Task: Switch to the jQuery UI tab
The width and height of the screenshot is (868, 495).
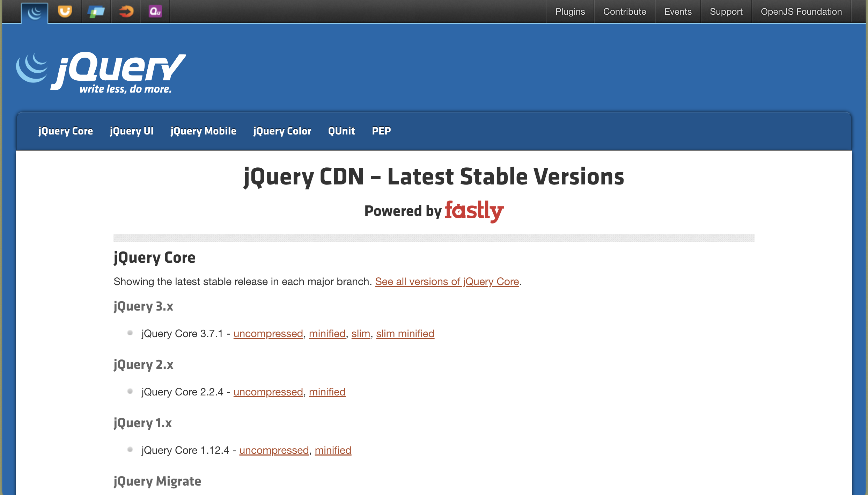Action: tap(132, 131)
